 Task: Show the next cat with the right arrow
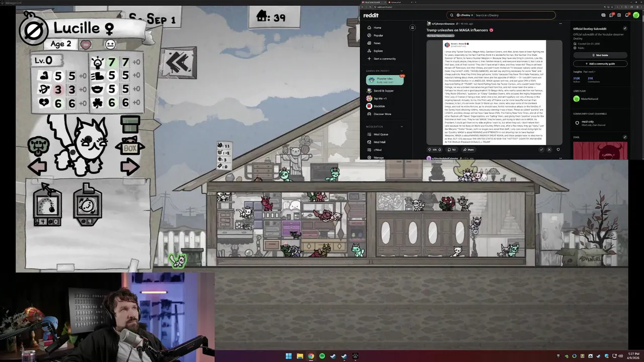click(x=130, y=167)
